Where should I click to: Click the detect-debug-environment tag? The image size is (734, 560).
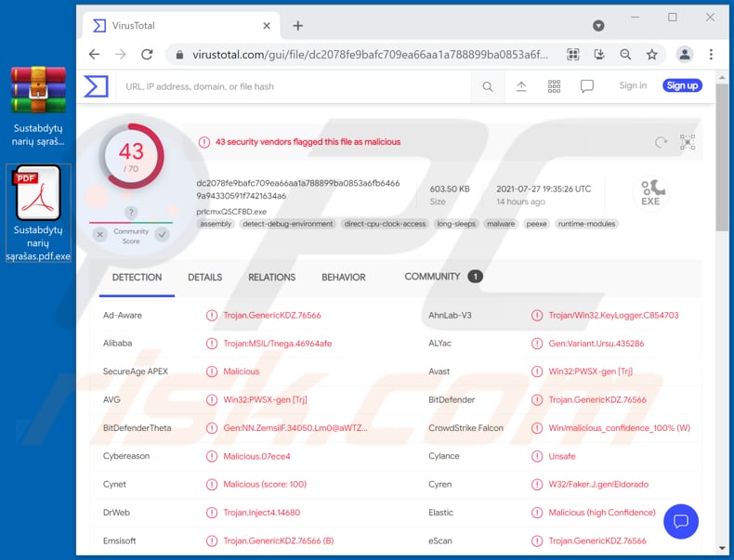[287, 224]
